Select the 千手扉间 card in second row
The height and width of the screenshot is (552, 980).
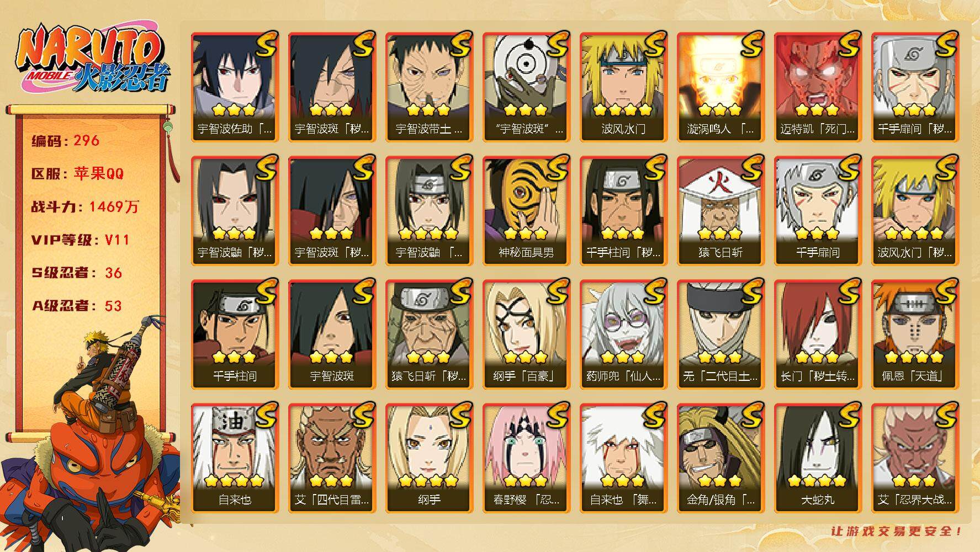coord(818,210)
